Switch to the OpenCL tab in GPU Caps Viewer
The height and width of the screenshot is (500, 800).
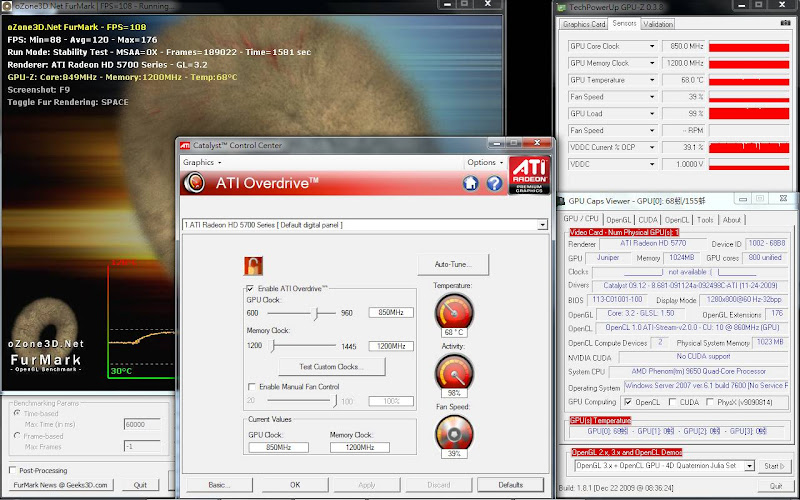[x=677, y=220]
